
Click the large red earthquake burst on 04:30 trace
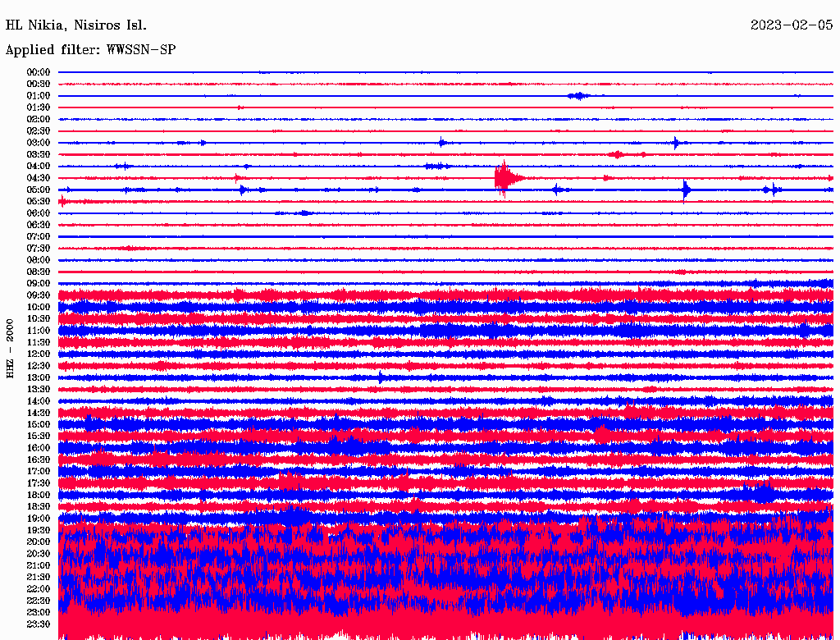507,179
